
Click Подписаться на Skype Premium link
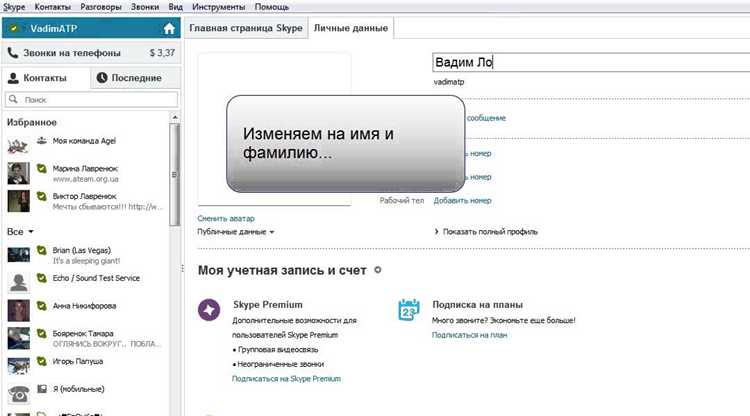287,378
